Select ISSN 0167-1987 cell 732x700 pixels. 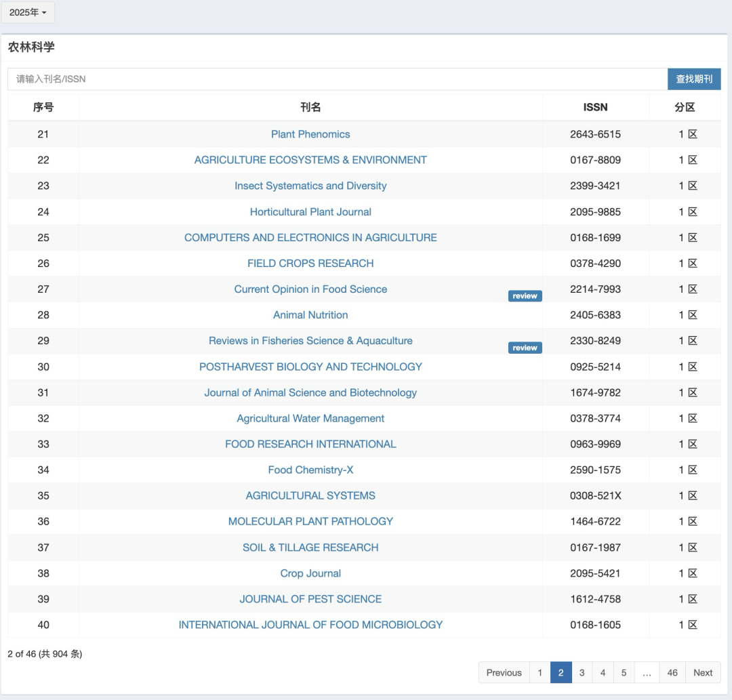pyautogui.click(x=595, y=548)
